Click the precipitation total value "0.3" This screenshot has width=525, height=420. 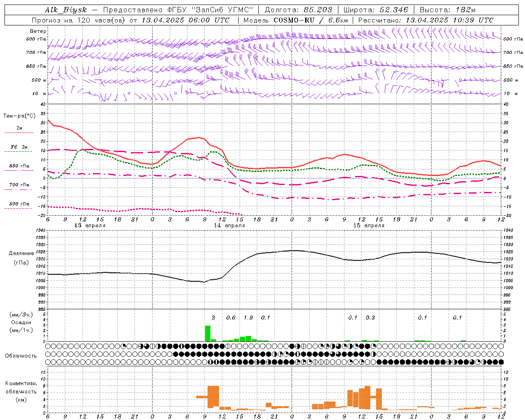tap(370, 318)
